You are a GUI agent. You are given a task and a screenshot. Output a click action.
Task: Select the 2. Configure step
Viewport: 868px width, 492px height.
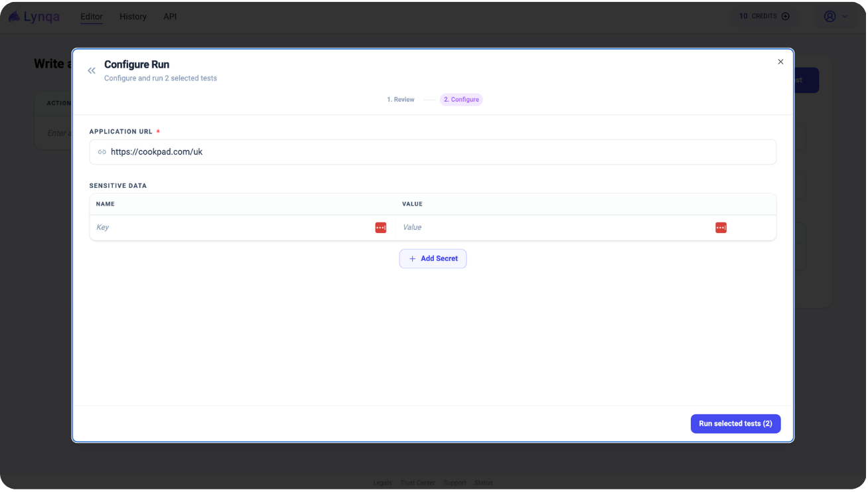[461, 100]
